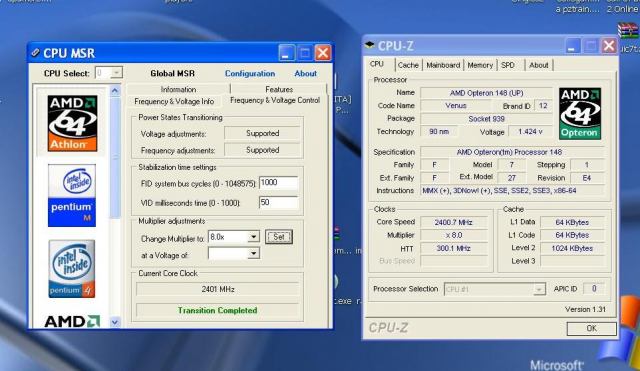Click Voltage adjustments Supported value

[262, 133]
